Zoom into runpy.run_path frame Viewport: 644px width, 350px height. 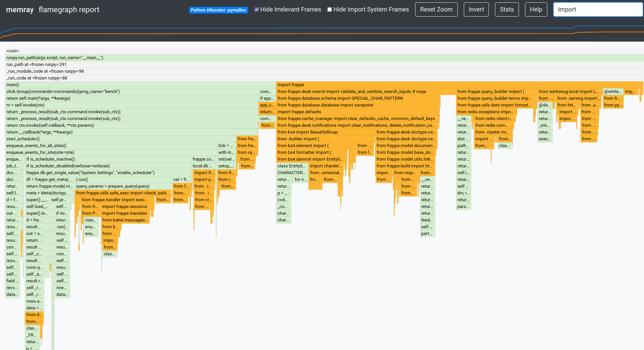click(x=325, y=58)
